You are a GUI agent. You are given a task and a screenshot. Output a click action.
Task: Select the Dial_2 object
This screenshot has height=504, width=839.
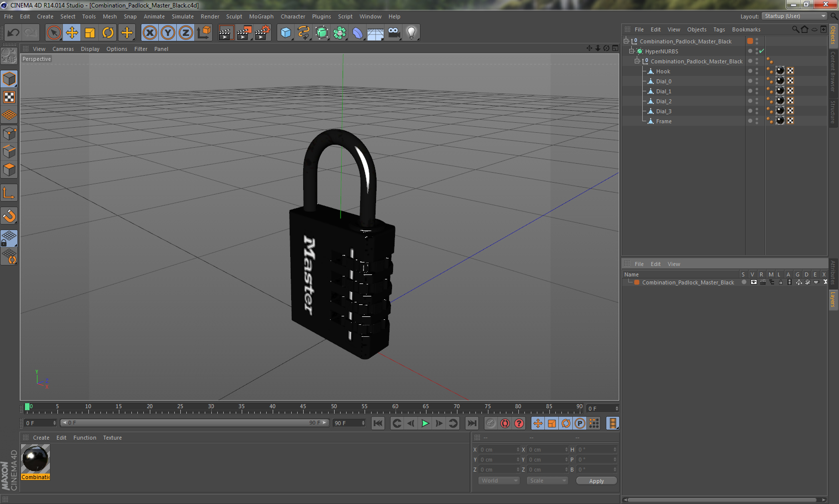pyautogui.click(x=664, y=101)
